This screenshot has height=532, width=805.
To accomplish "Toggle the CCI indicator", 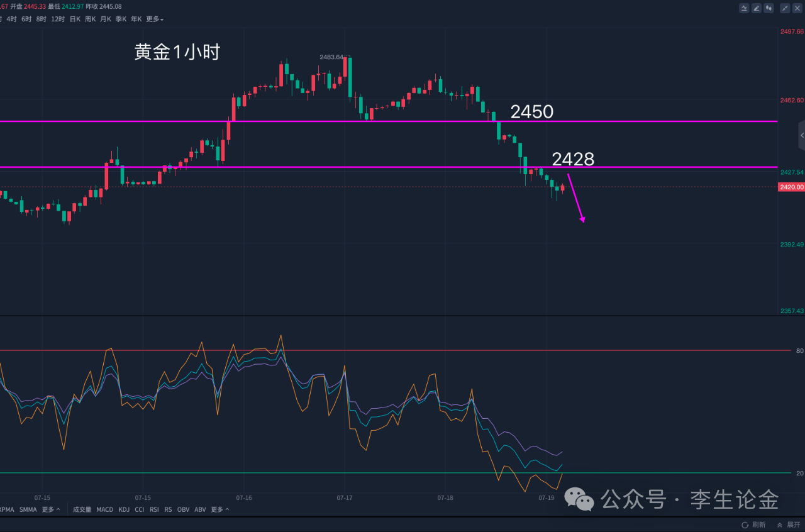I will [x=140, y=509].
